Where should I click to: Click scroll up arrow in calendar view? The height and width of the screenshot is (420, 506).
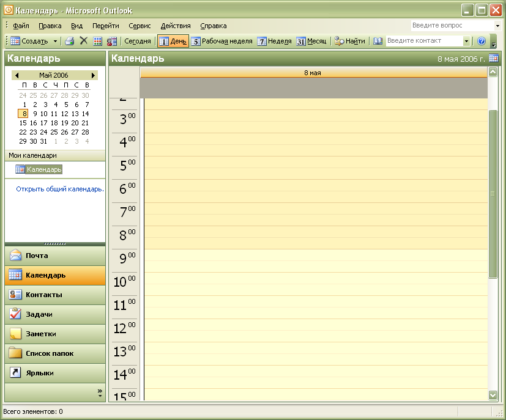coord(493,72)
